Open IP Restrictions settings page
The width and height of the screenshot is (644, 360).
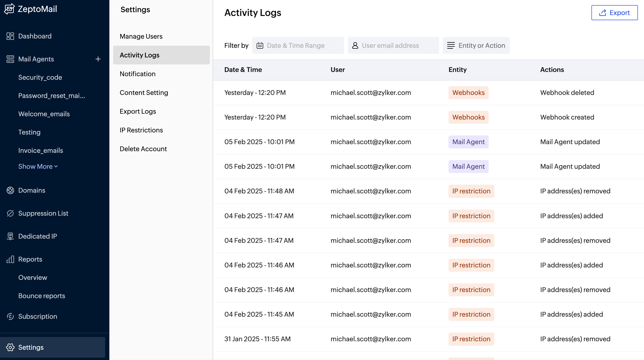pos(141,130)
